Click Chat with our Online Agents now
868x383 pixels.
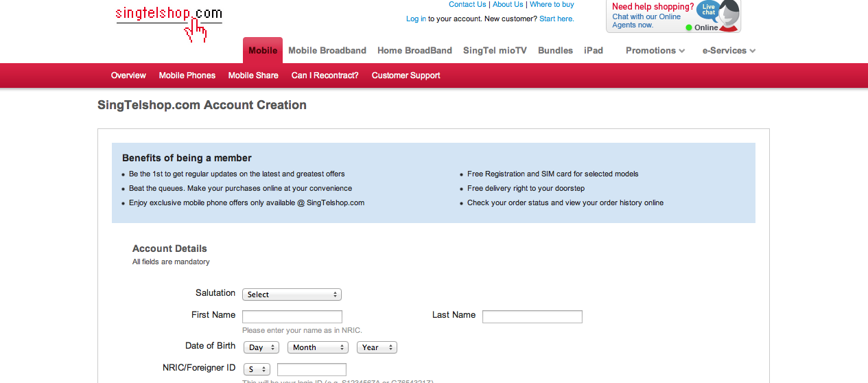point(646,21)
